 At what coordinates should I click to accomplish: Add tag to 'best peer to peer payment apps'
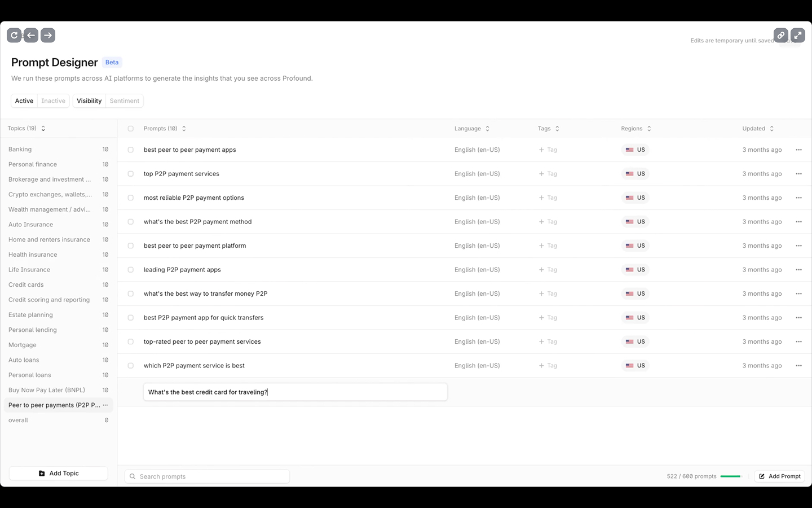pyautogui.click(x=548, y=150)
